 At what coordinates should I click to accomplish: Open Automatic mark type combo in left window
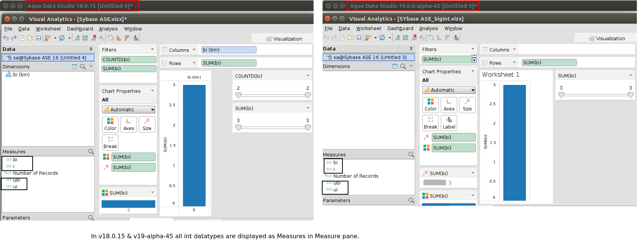click(129, 109)
